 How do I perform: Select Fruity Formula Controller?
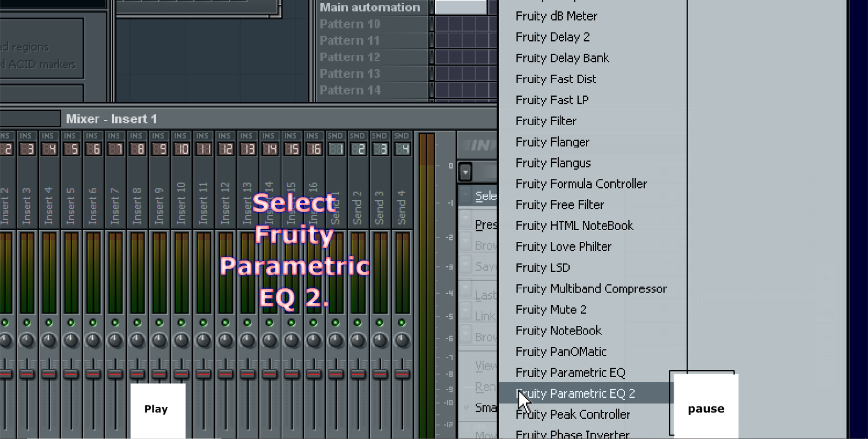581,184
